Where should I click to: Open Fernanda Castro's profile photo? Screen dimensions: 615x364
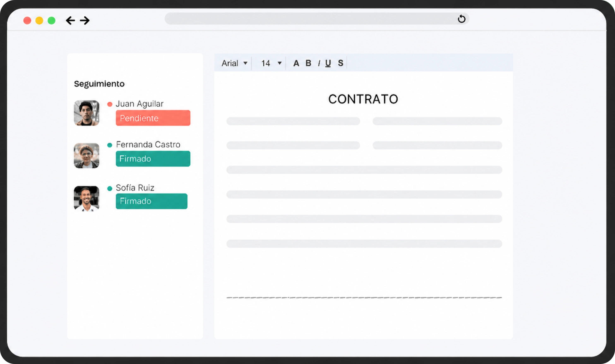(86, 155)
